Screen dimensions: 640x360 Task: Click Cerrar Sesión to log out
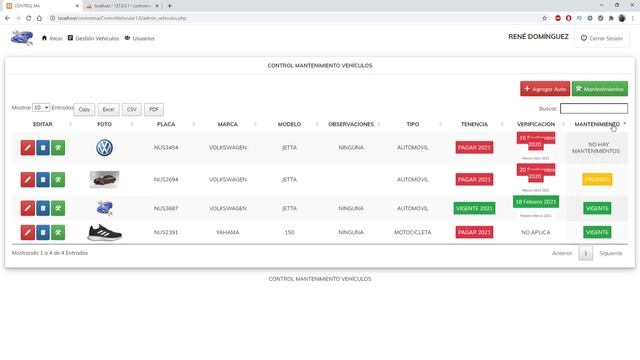click(602, 38)
